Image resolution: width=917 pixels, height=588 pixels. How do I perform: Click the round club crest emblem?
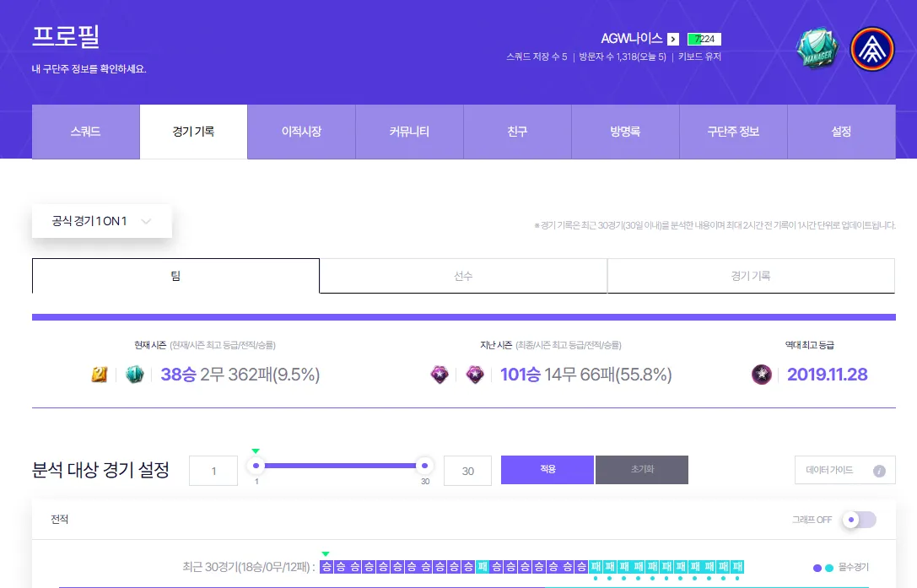(872, 49)
